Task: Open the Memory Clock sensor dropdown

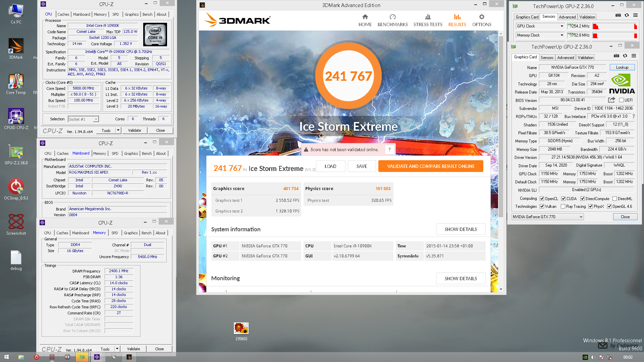Action: (540, 35)
